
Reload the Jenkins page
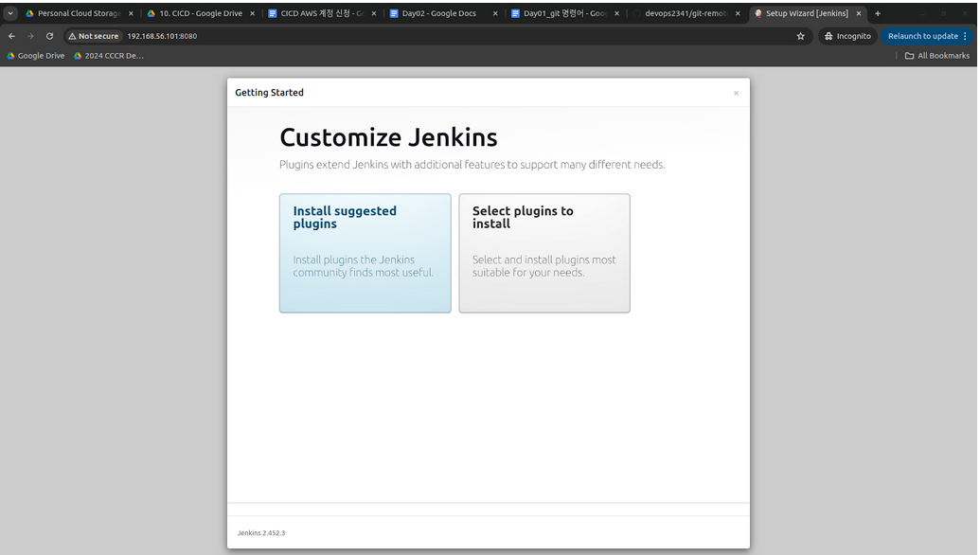pos(49,36)
